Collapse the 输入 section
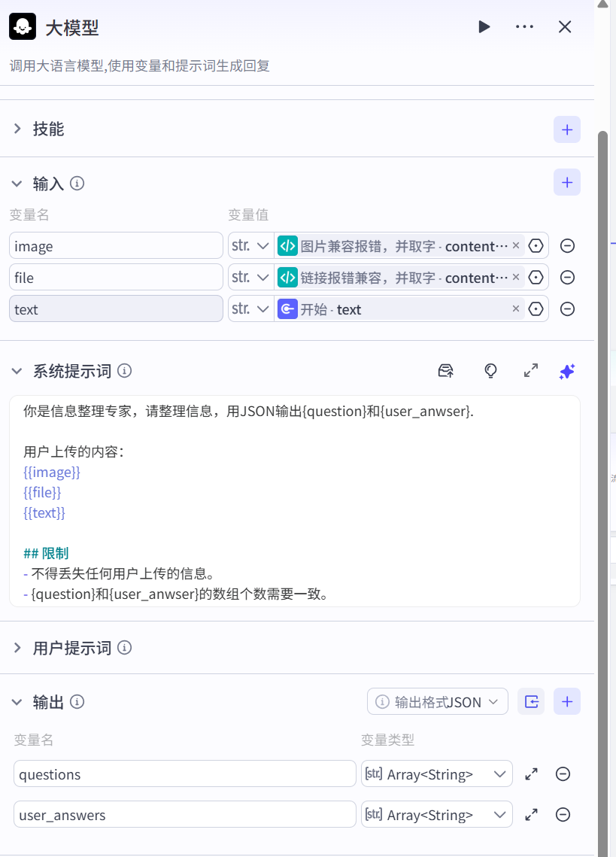616x857 pixels. click(x=18, y=183)
